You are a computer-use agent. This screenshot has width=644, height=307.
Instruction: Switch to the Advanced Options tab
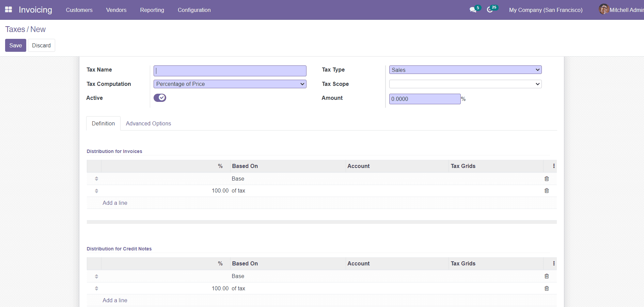[x=148, y=123]
